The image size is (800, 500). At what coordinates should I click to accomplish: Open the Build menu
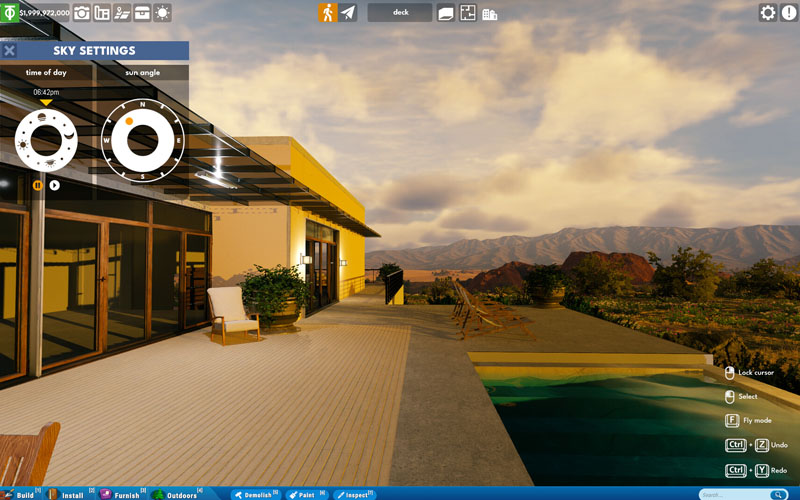(19, 494)
